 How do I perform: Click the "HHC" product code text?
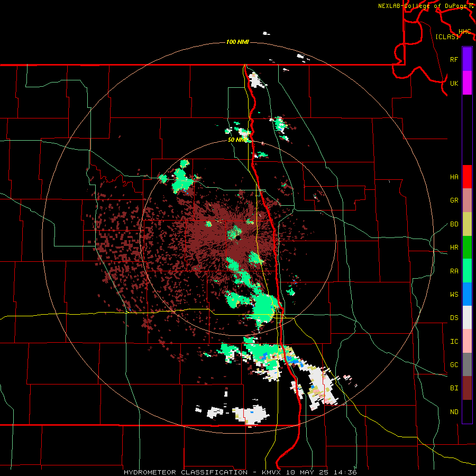[x=464, y=32]
